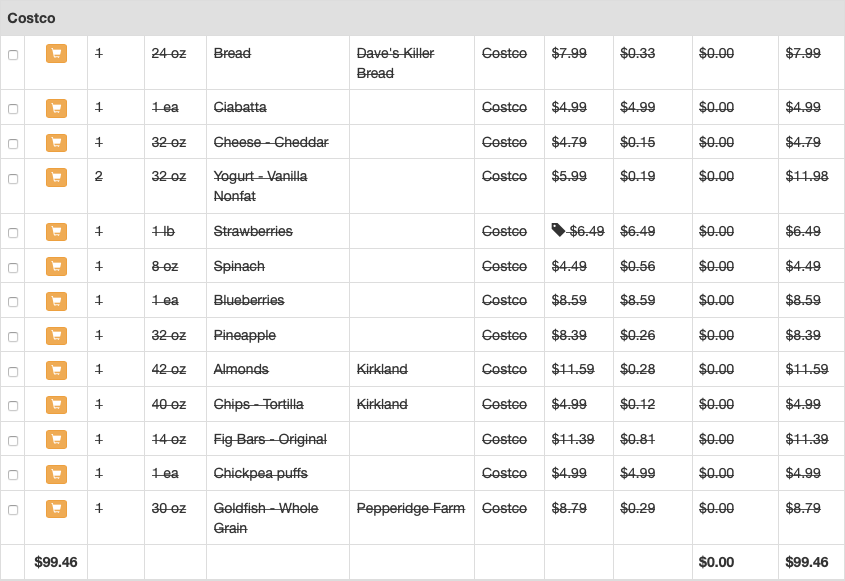
Task: Click the $11.98 yogurt total cell
Action: 806,177
